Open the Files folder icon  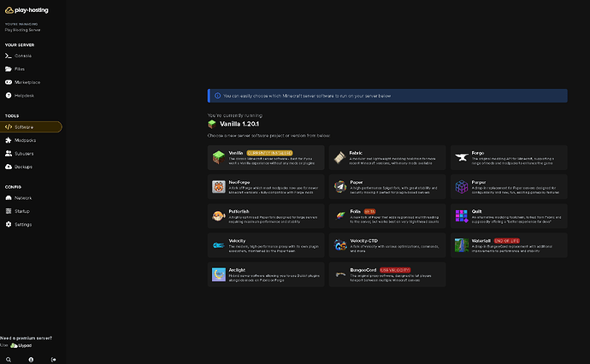tap(9, 69)
